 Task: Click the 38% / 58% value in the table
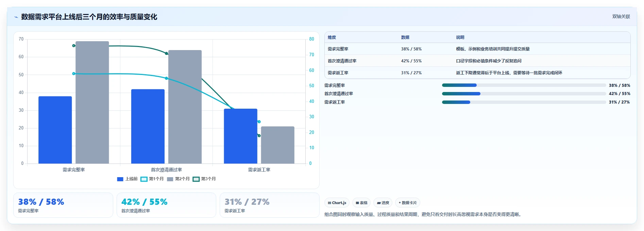[x=411, y=49]
